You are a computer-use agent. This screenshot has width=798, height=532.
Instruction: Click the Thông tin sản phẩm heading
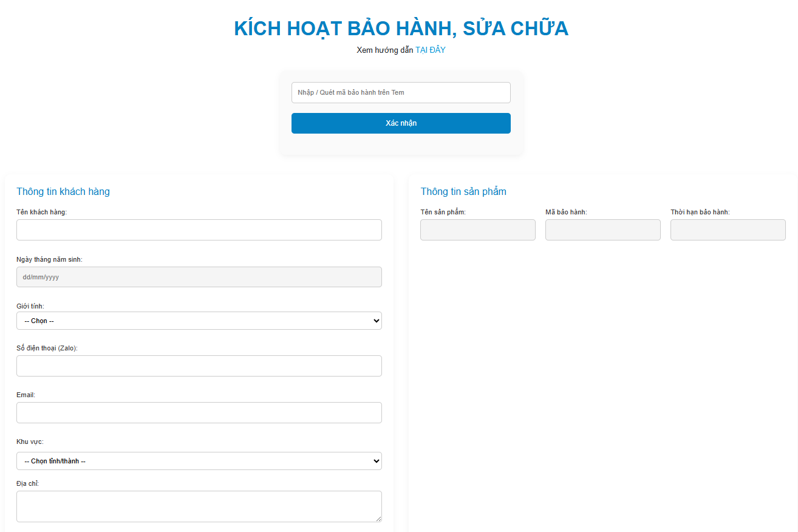(463, 192)
